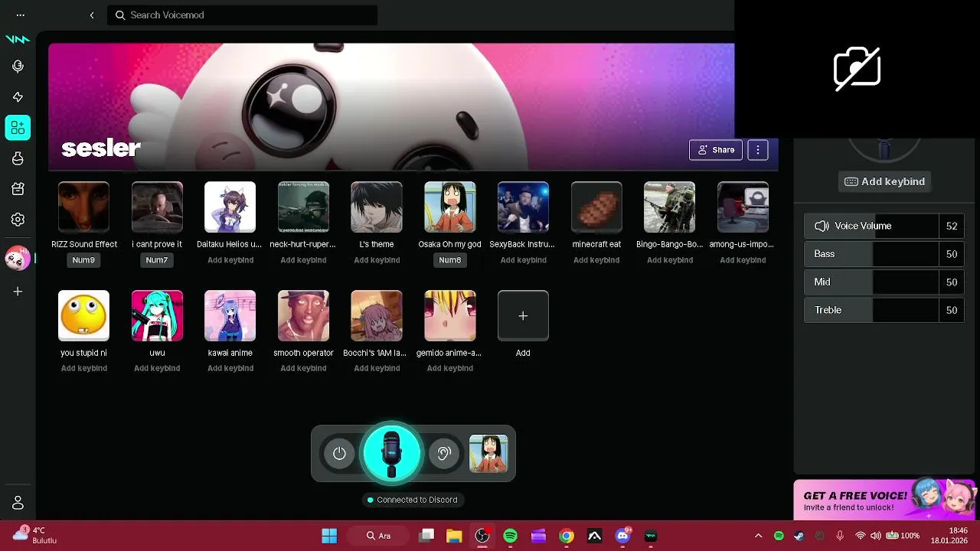Play the Osaka Oh my god sound
This screenshot has height=551, width=980.
[x=450, y=207]
